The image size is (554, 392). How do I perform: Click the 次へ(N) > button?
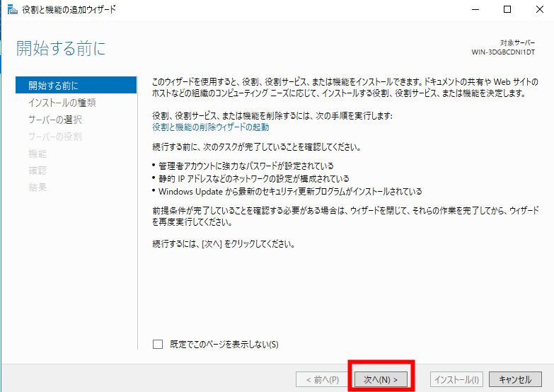click(381, 380)
